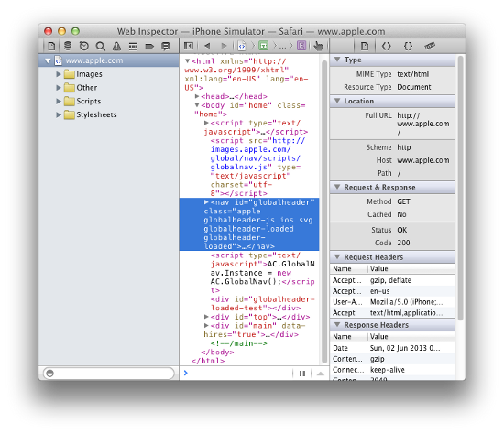504x434 pixels.
Task: Click the status Code 200 value
Action: click(403, 243)
